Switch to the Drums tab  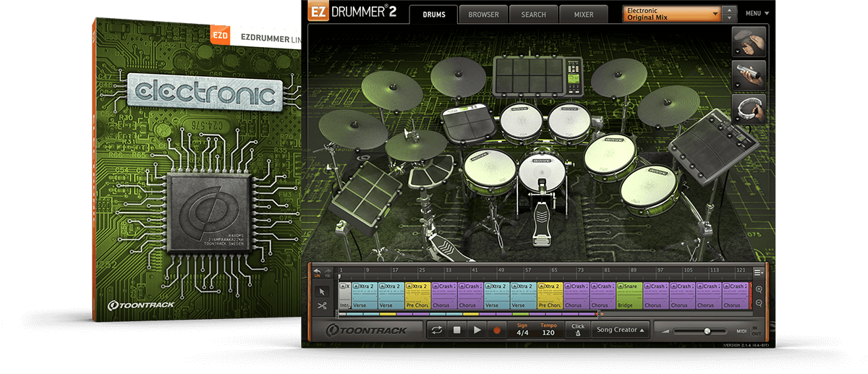click(x=433, y=14)
